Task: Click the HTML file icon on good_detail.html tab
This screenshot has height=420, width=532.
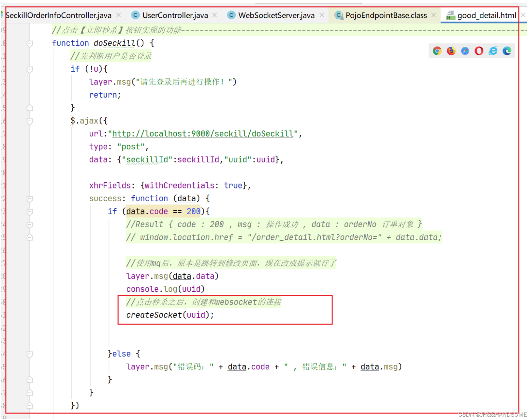Action: tap(451, 15)
